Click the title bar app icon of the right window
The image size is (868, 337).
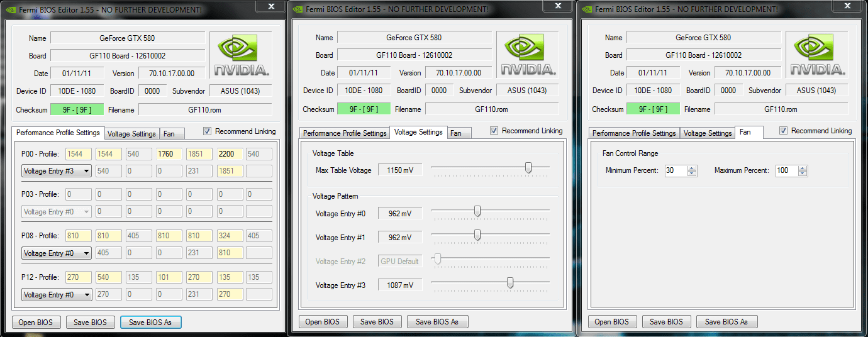(587, 9)
